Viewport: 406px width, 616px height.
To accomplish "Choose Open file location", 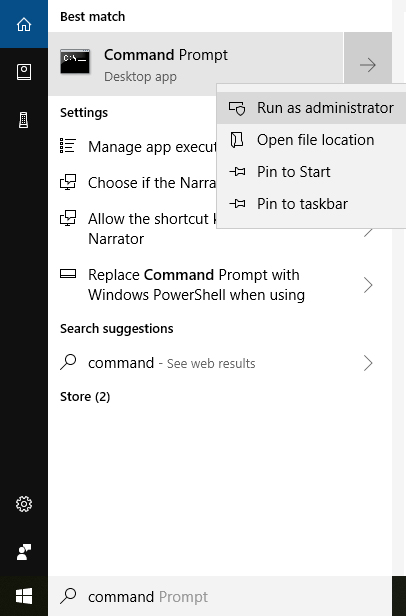I will [311, 140].
